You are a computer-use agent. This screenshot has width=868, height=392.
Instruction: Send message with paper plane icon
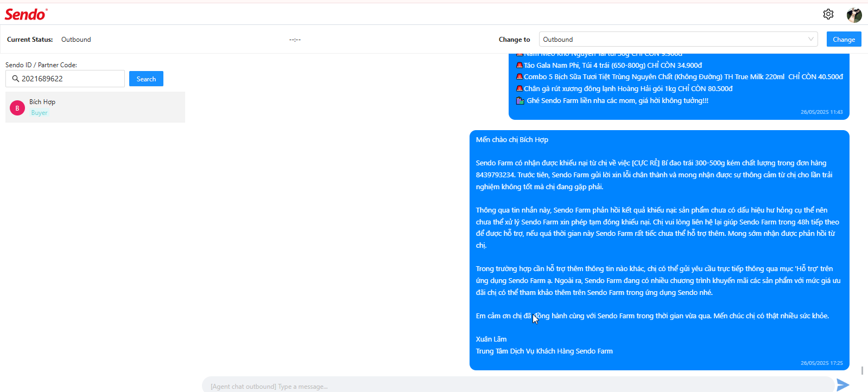click(x=842, y=385)
